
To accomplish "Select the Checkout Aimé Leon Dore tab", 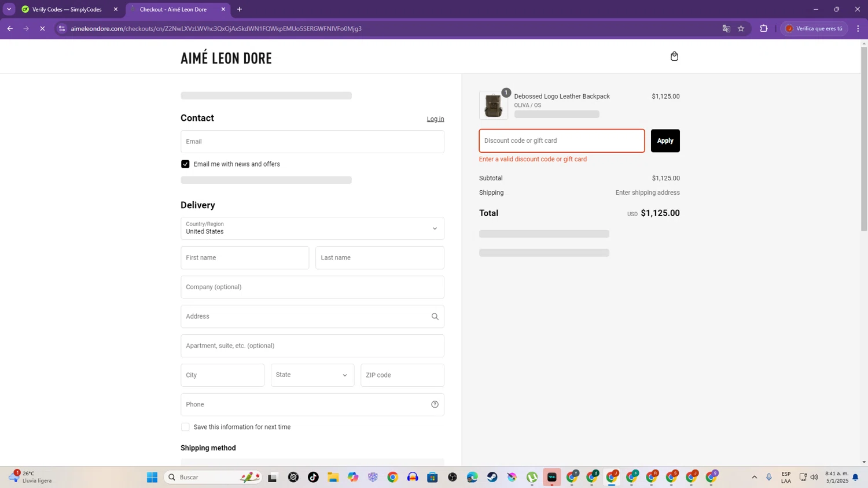I will point(173,9).
